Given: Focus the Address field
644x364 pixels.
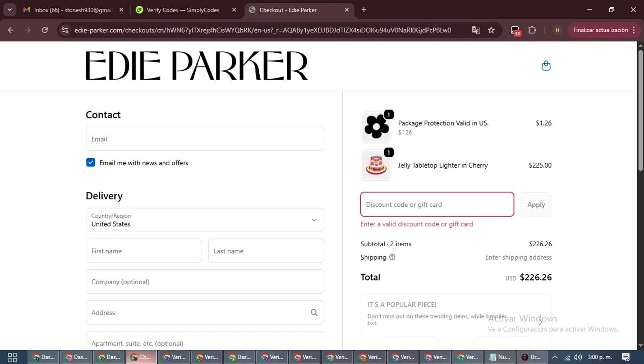Looking at the screenshot, I should point(205,312).
